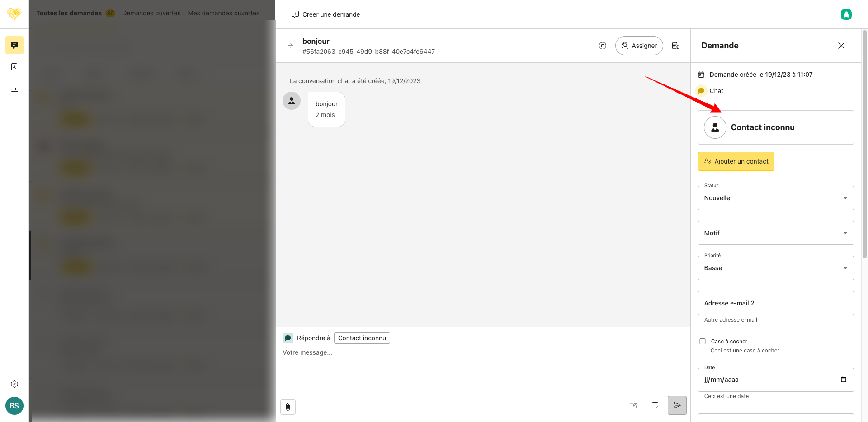This screenshot has height=422, width=868.
Task: Click the attach file paperclip icon
Action: (x=288, y=407)
